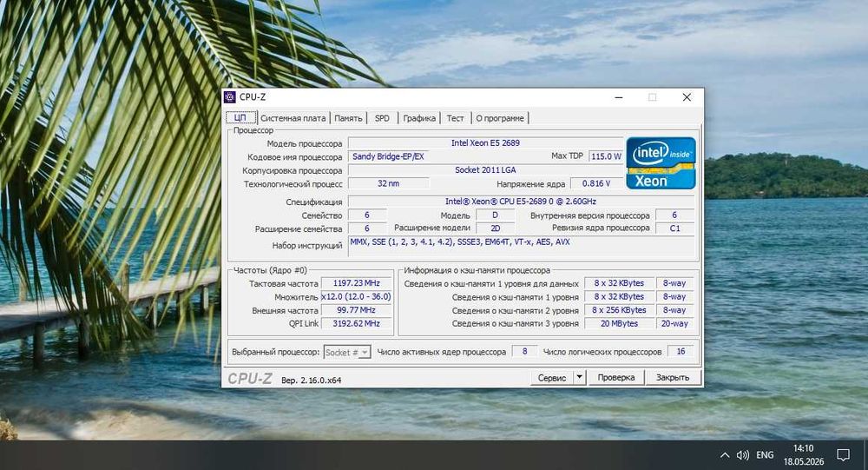Click the instructions field starting with MMX, SSE
This screenshot has width=868, height=470.
[x=521, y=247]
